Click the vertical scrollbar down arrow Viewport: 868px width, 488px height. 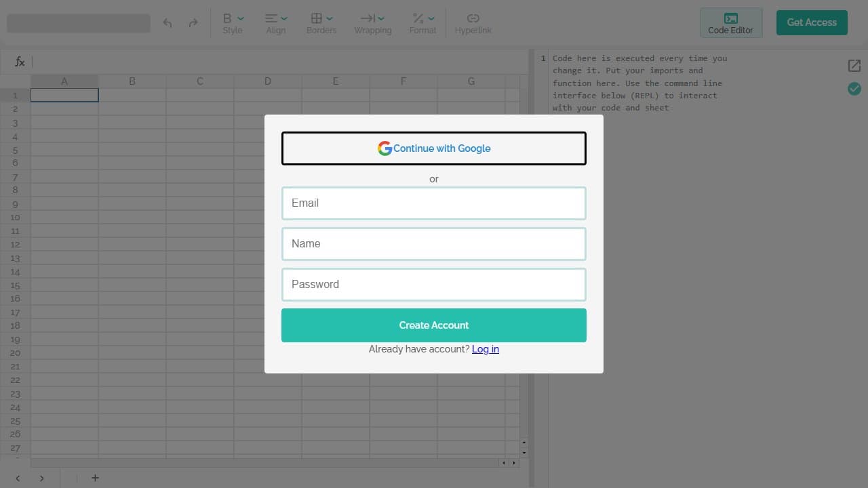(x=524, y=452)
